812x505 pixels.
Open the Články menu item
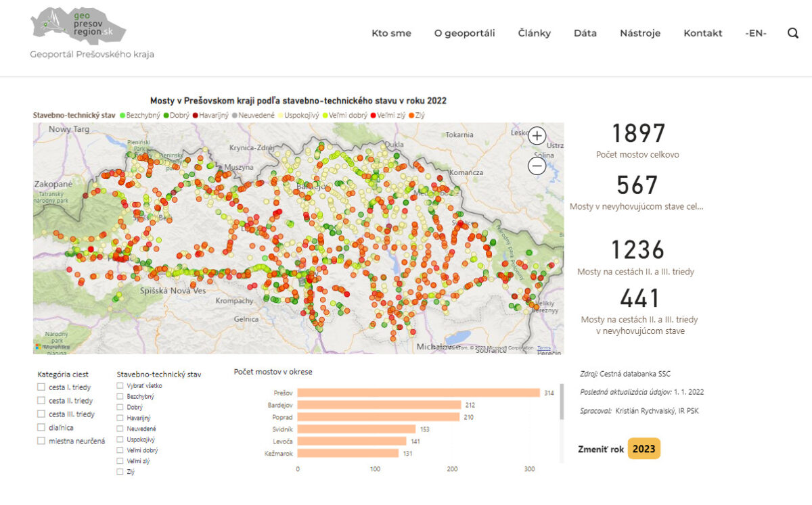(535, 33)
